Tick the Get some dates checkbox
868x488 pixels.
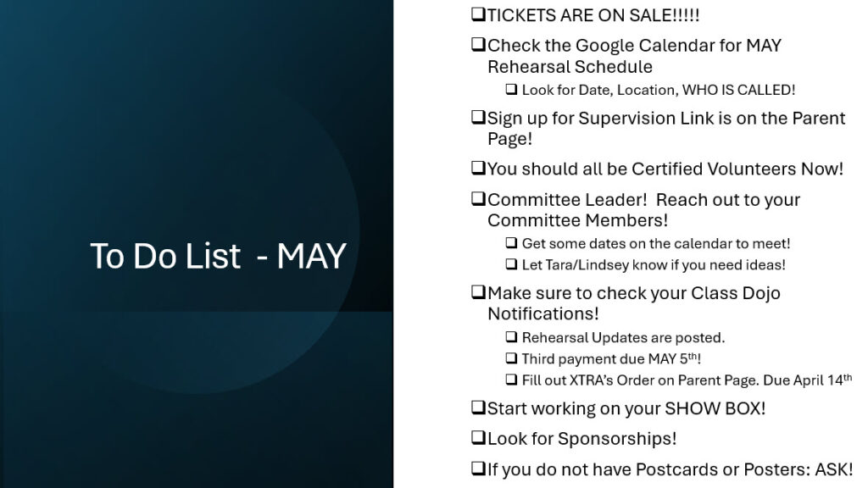tap(511, 243)
